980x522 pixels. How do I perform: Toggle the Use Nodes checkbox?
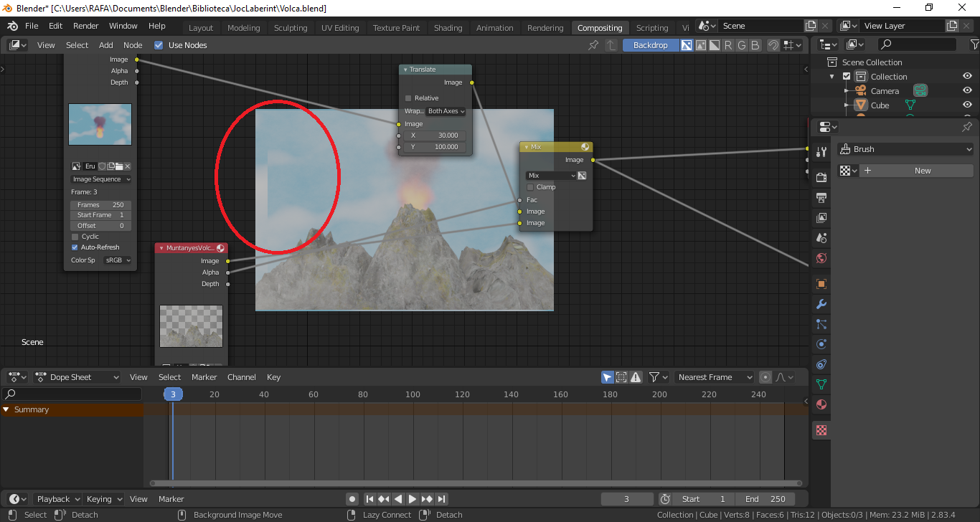point(159,45)
